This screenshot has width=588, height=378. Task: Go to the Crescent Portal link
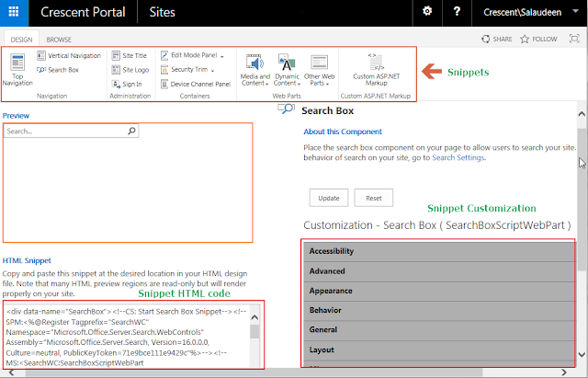coord(83,12)
